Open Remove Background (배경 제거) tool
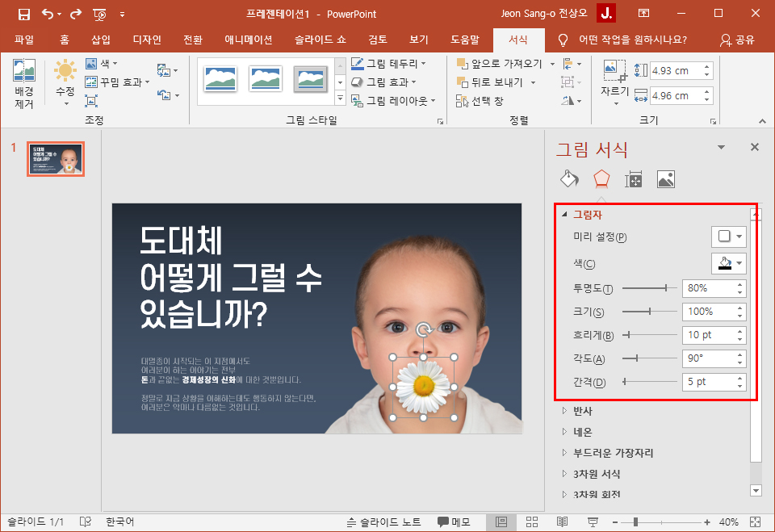Image resolution: width=775 pixels, height=532 pixels. click(23, 84)
